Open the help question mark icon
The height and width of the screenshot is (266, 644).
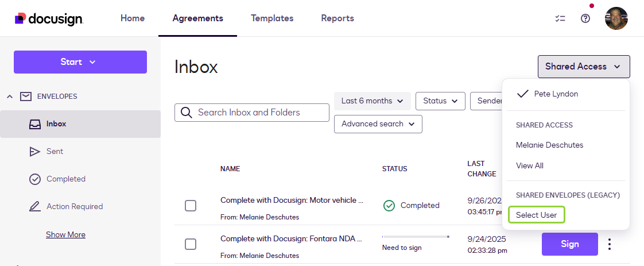click(x=585, y=18)
